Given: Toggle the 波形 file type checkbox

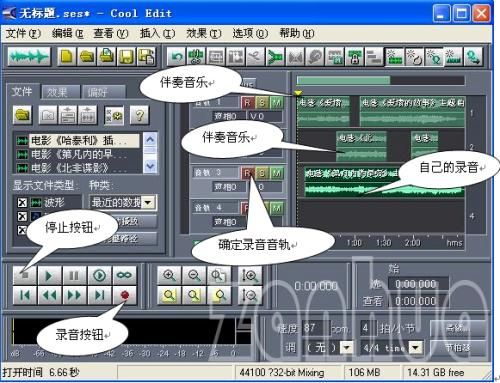Looking at the screenshot, I should [x=22, y=202].
